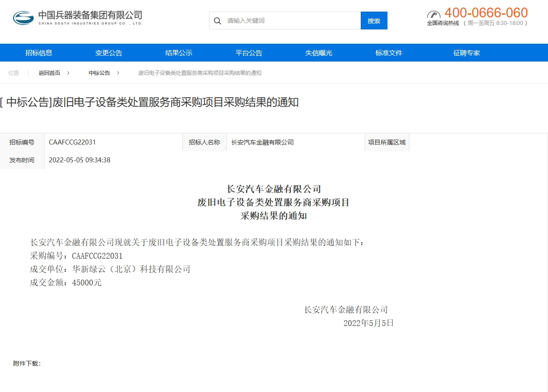The width and height of the screenshot is (548, 392).
Task: Click the 招标编号 label cell
Action: point(22,142)
